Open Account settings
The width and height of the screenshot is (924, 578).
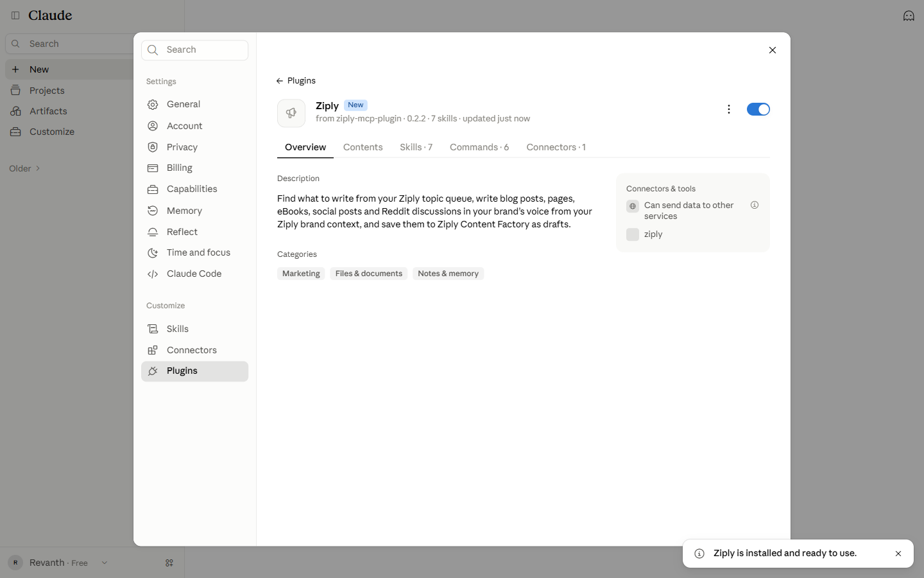pyautogui.click(x=194, y=126)
